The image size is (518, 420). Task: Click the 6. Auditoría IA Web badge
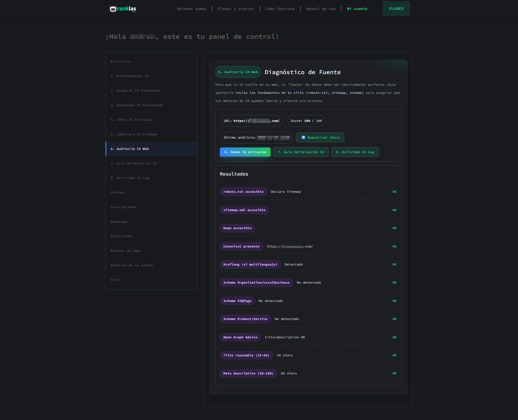click(x=238, y=72)
